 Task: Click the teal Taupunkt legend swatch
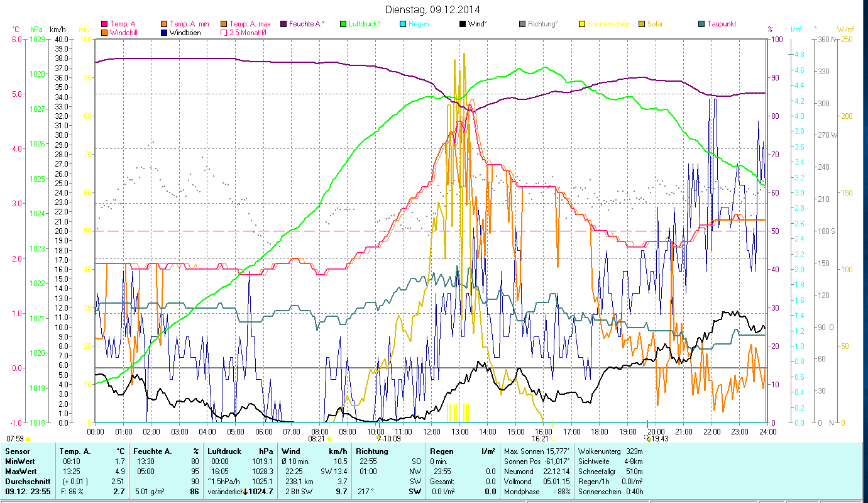click(701, 25)
